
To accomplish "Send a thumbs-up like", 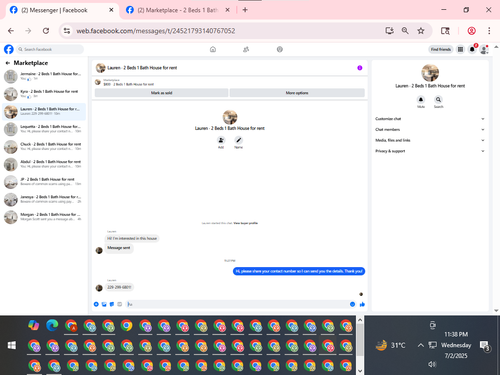I will (362, 304).
